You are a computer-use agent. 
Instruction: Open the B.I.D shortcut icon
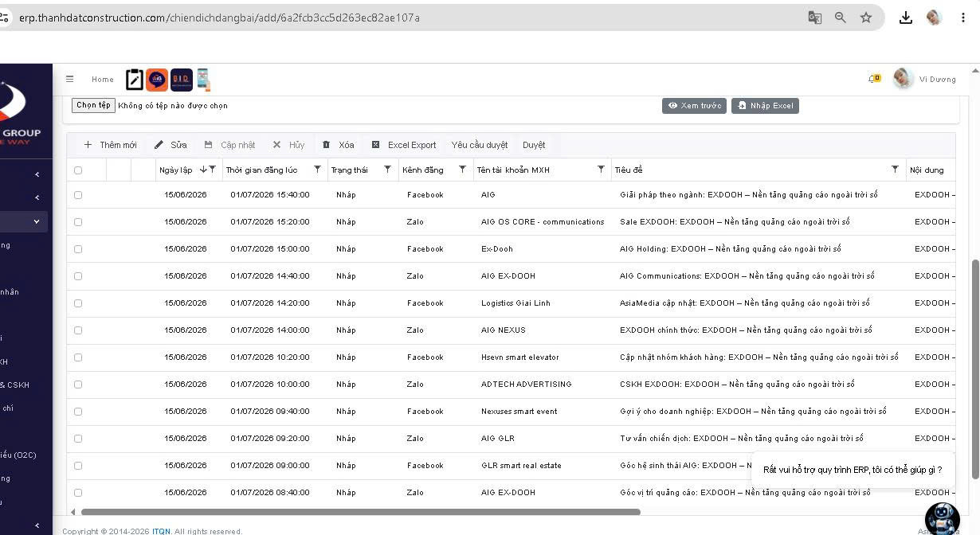[182, 80]
